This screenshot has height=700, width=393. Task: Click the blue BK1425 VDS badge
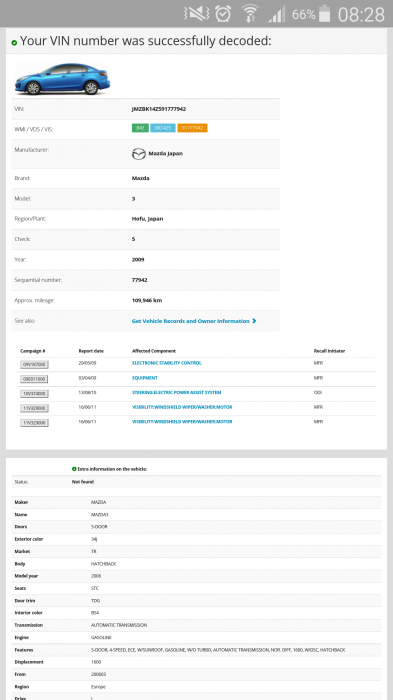[163, 128]
